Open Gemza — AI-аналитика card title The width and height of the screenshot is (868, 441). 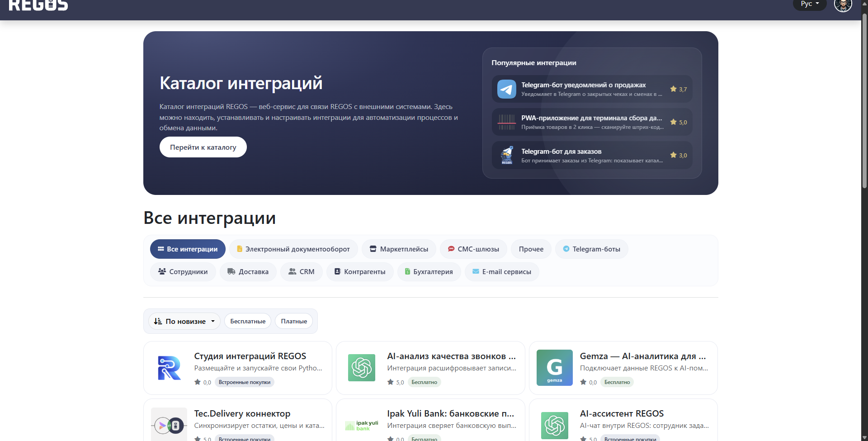(642, 356)
